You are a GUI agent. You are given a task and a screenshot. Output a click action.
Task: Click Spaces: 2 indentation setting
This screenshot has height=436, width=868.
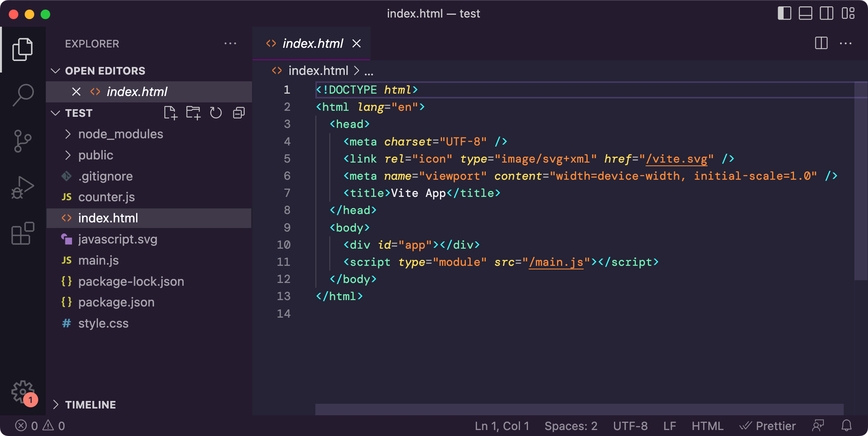[571, 426]
